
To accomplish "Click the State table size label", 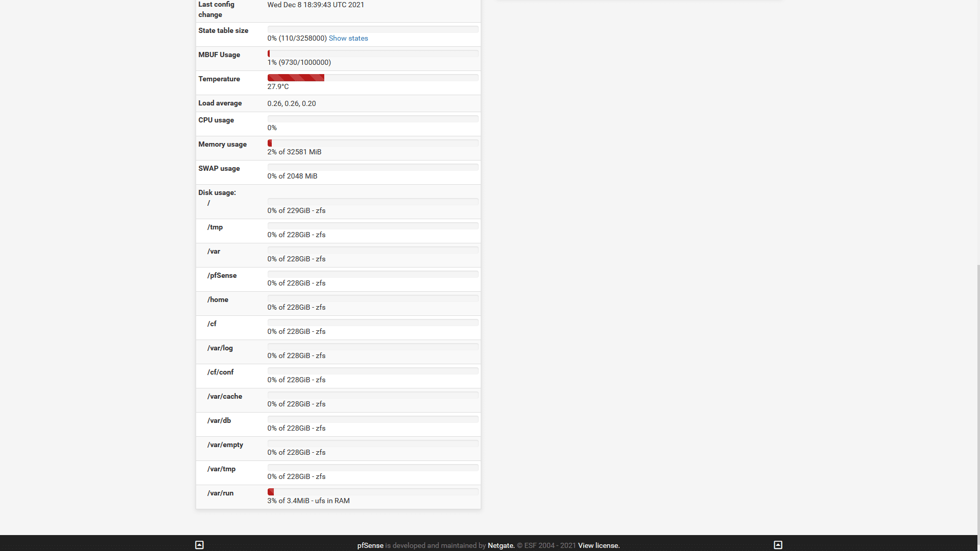I will click(x=223, y=30).
